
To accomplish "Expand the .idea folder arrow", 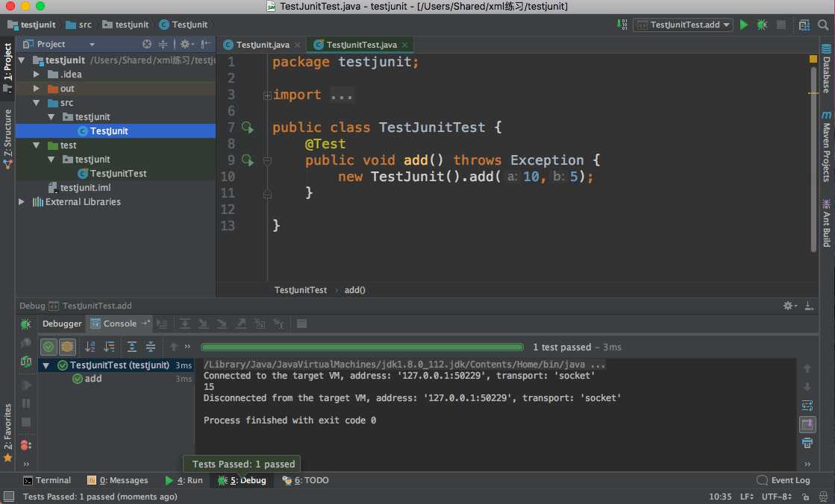I will click(x=37, y=74).
